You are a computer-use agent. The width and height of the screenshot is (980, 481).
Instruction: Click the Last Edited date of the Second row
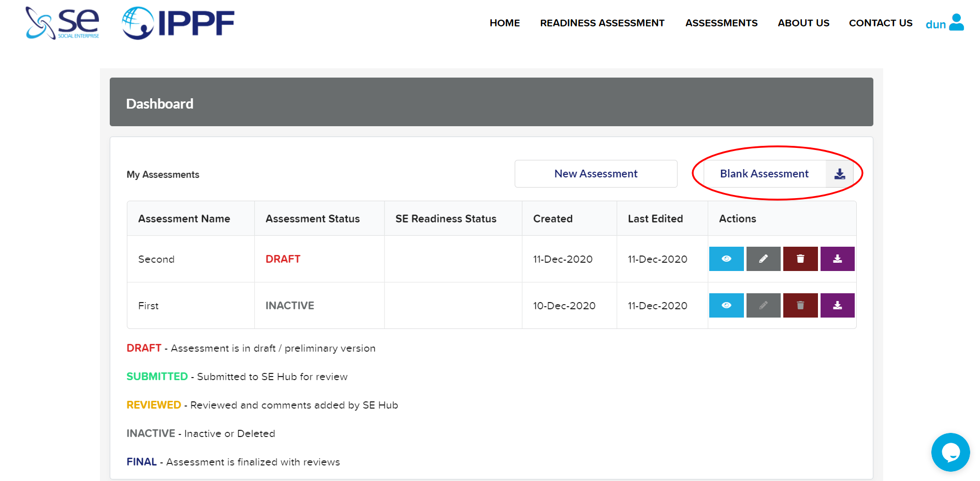coord(657,259)
